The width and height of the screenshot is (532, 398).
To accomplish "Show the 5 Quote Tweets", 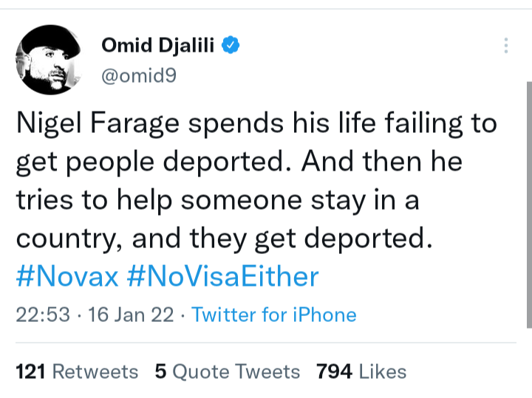I will coord(228,371).
